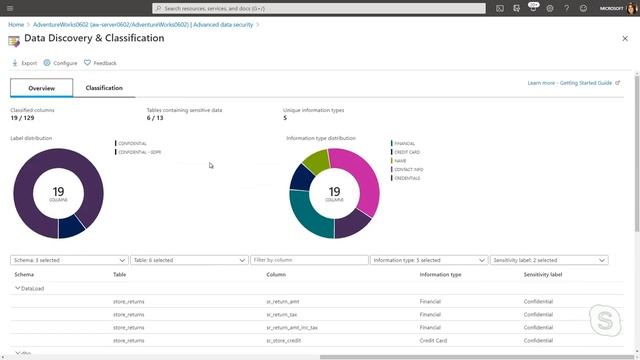The image size is (640, 360).
Task: Sort by the Schema column header
Action: point(24,275)
